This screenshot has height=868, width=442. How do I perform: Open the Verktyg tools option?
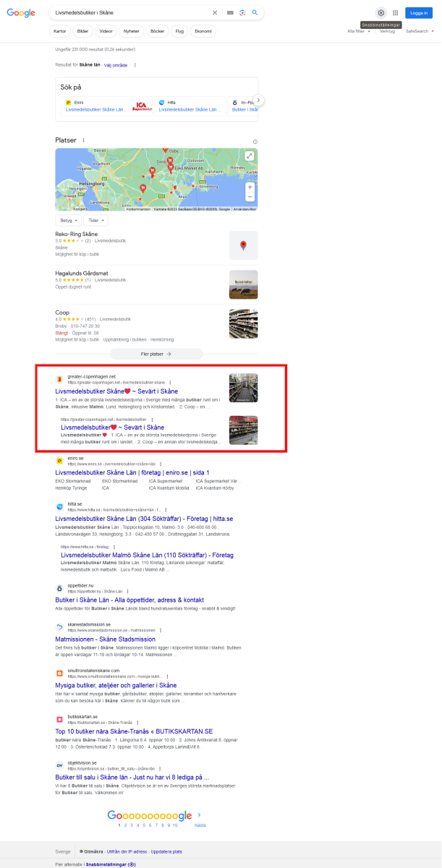(387, 31)
